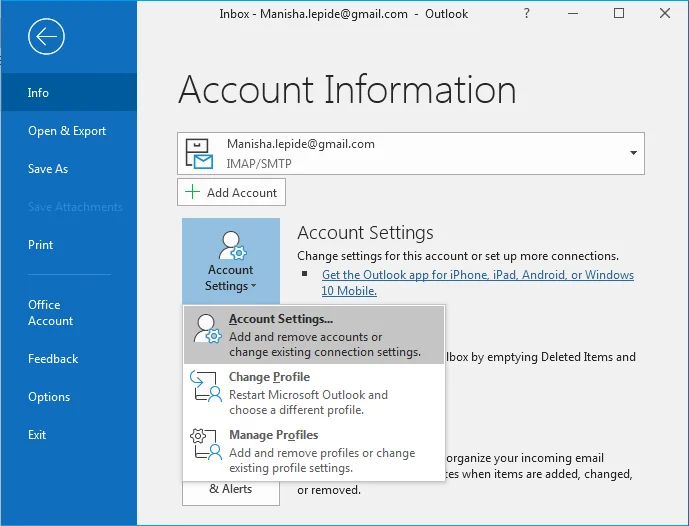Expand the Account Settings dropdown button

[231, 261]
